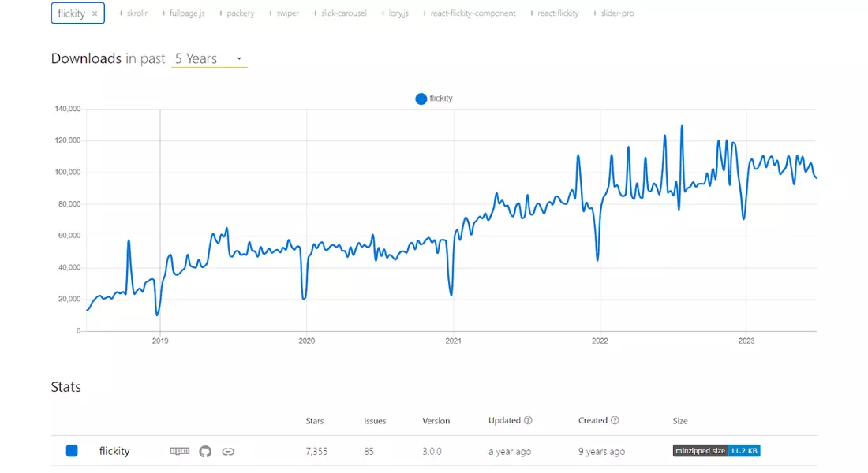Remove the flickity package tag
This screenshot has height=473, width=868.
point(95,13)
